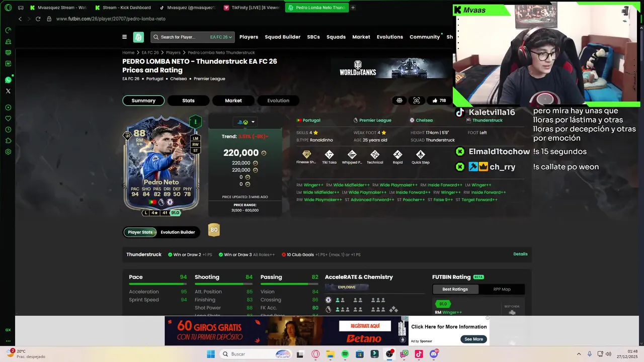Image resolution: width=644 pixels, height=362 pixels.
Task: Open the Stats tab
Action: click(189, 101)
